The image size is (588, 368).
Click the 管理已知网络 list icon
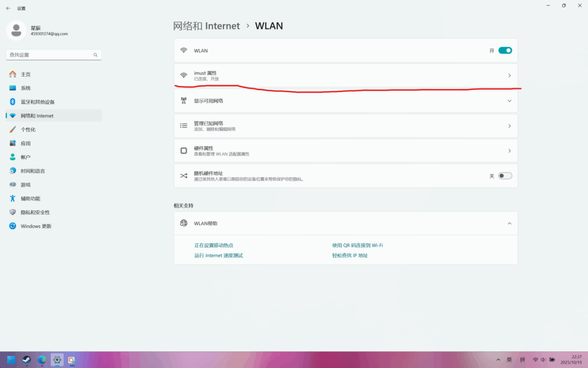(x=184, y=126)
